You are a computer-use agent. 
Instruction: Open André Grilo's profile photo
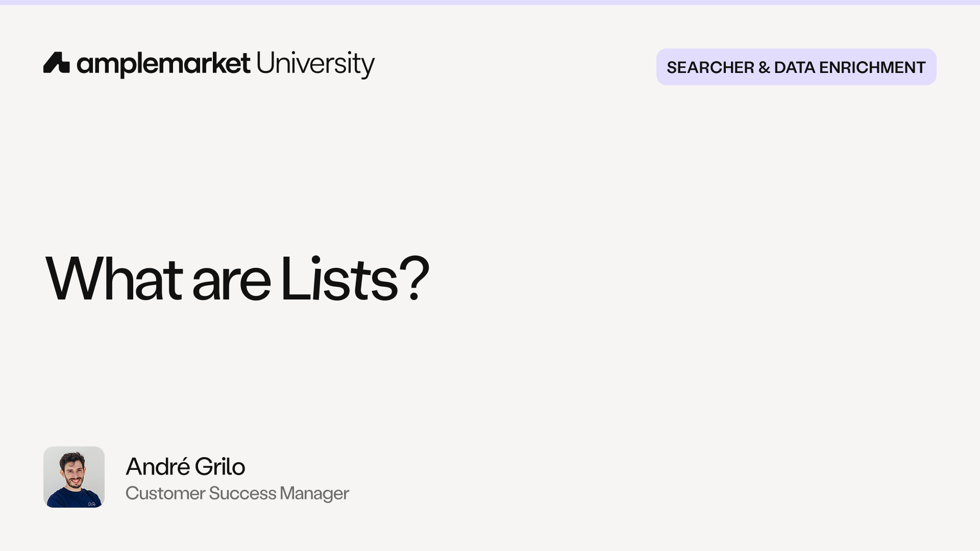[74, 477]
